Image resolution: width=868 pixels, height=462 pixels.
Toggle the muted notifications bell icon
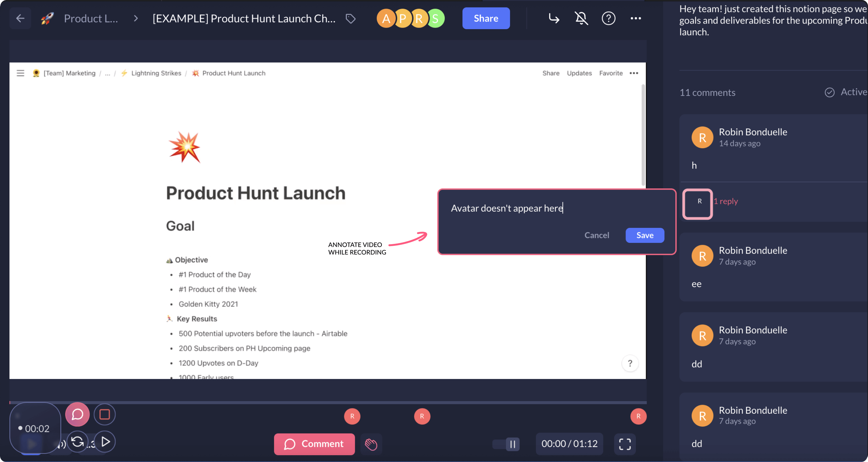tap(581, 18)
